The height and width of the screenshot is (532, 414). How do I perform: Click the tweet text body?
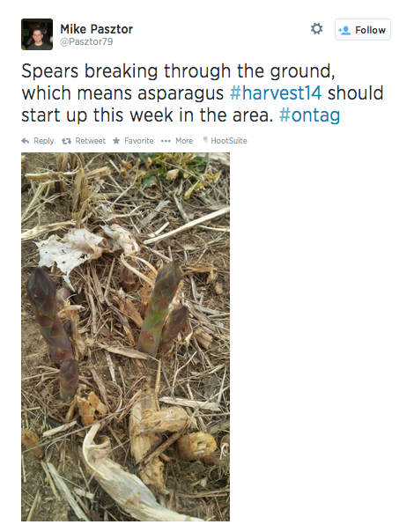(203, 93)
